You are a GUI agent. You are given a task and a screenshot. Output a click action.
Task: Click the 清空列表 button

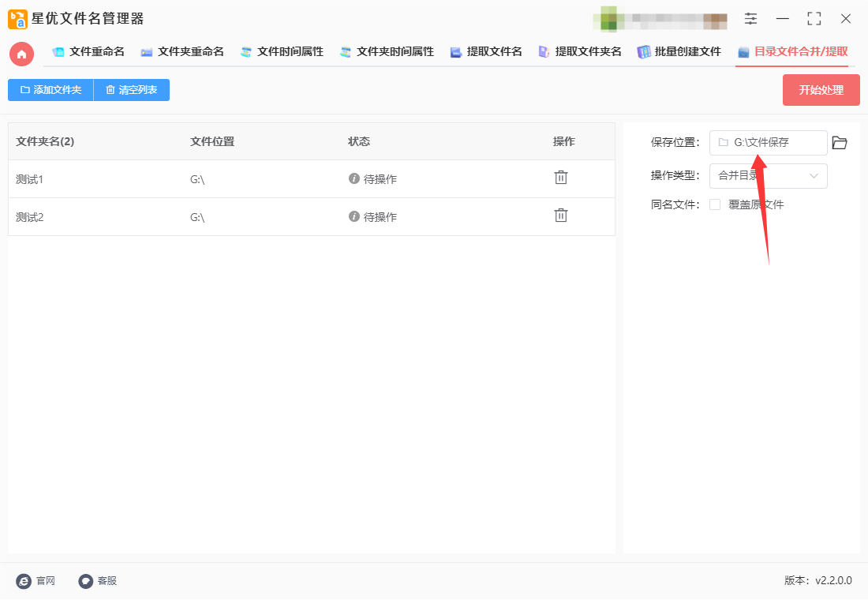pos(132,90)
